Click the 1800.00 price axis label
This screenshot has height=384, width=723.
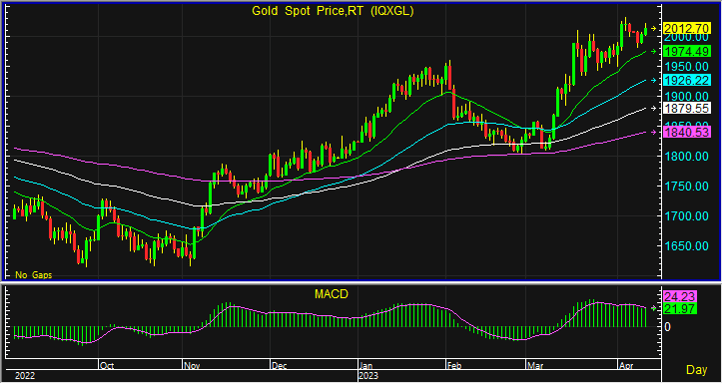click(x=686, y=156)
